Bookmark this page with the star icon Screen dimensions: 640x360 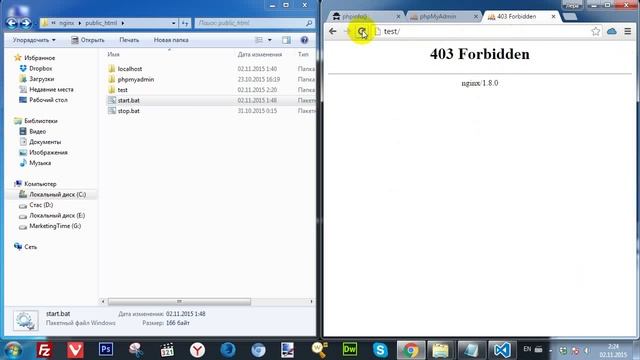click(x=596, y=31)
